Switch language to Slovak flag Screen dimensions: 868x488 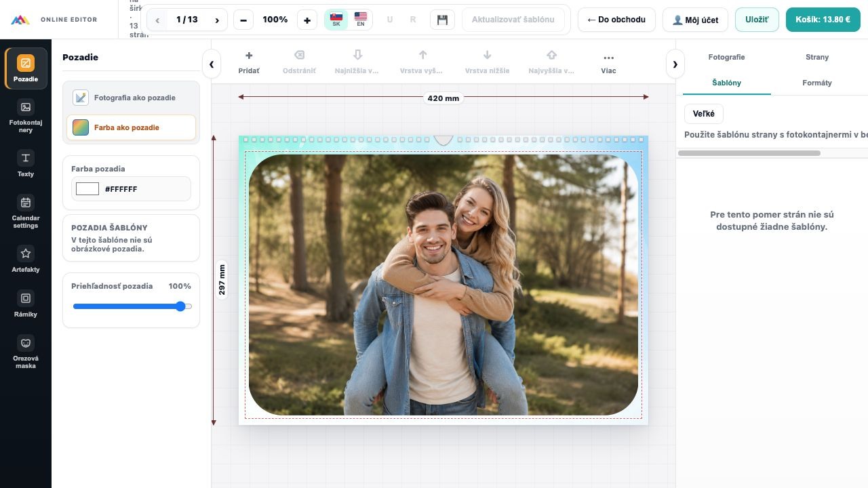pyautogui.click(x=336, y=20)
